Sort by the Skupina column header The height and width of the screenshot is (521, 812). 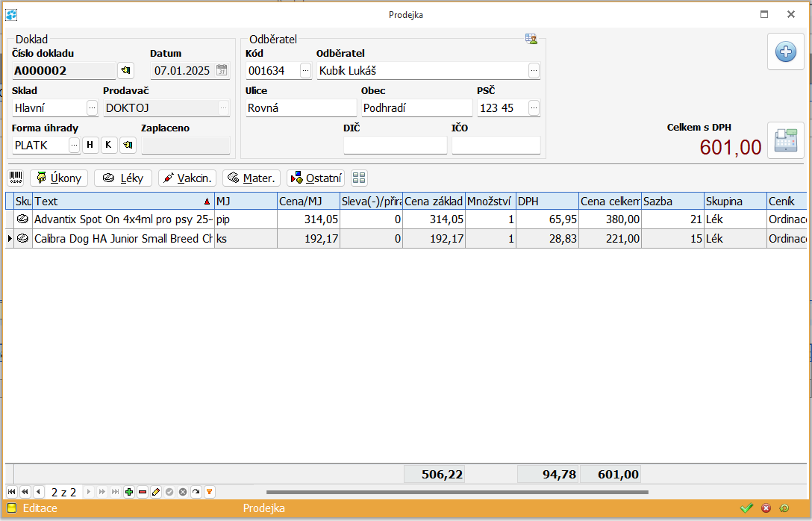735,202
